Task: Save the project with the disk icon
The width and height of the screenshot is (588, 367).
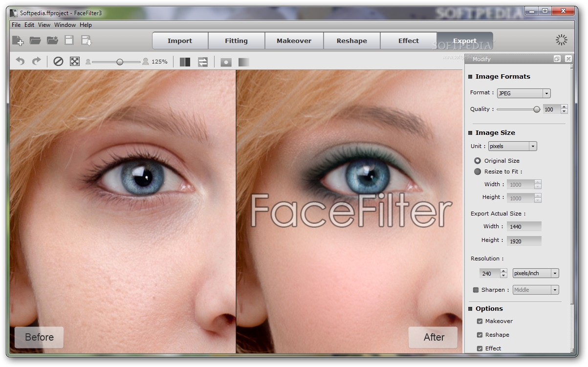Action: point(69,41)
